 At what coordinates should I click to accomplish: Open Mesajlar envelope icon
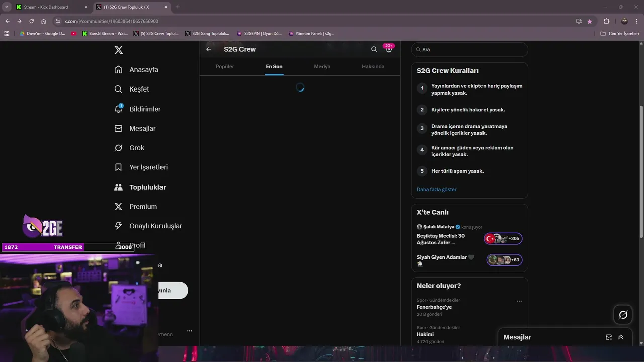point(118,128)
